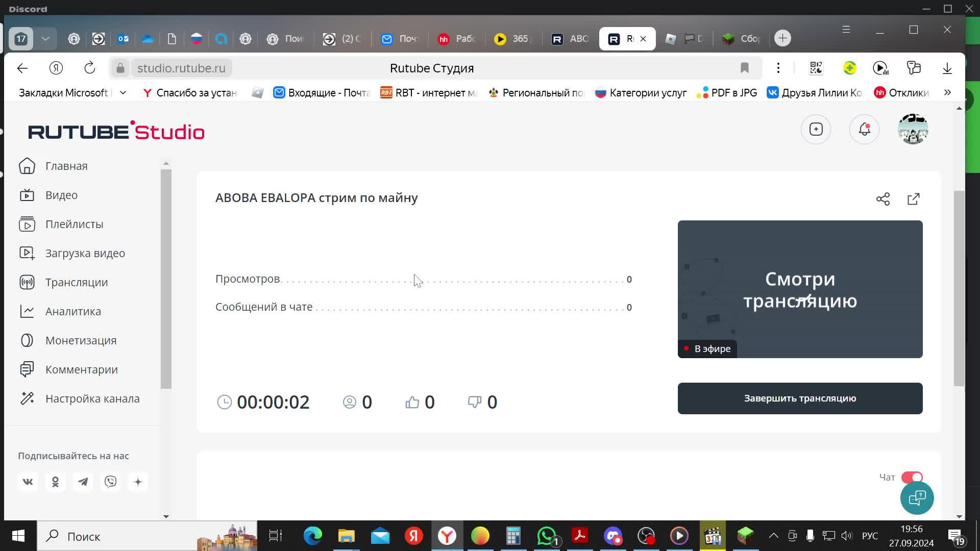Click the Главная sidebar icon

tap(26, 165)
